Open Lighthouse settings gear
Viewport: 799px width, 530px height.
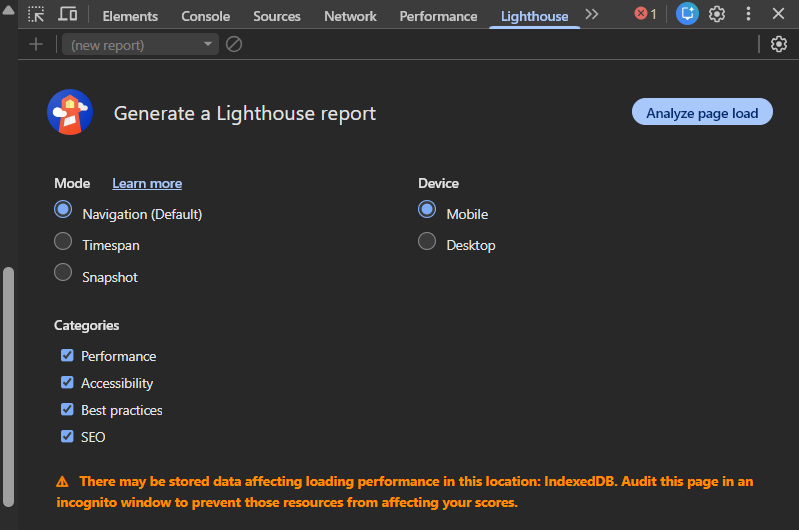click(x=778, y=44)
